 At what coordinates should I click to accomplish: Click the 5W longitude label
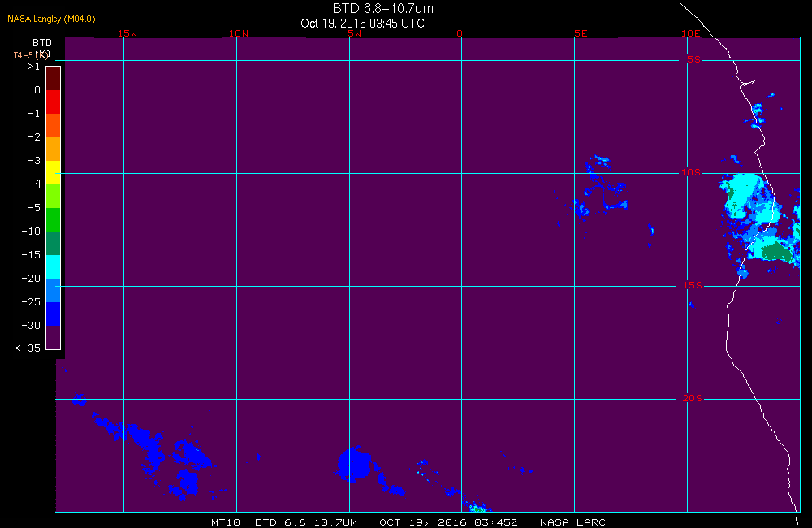355,33
